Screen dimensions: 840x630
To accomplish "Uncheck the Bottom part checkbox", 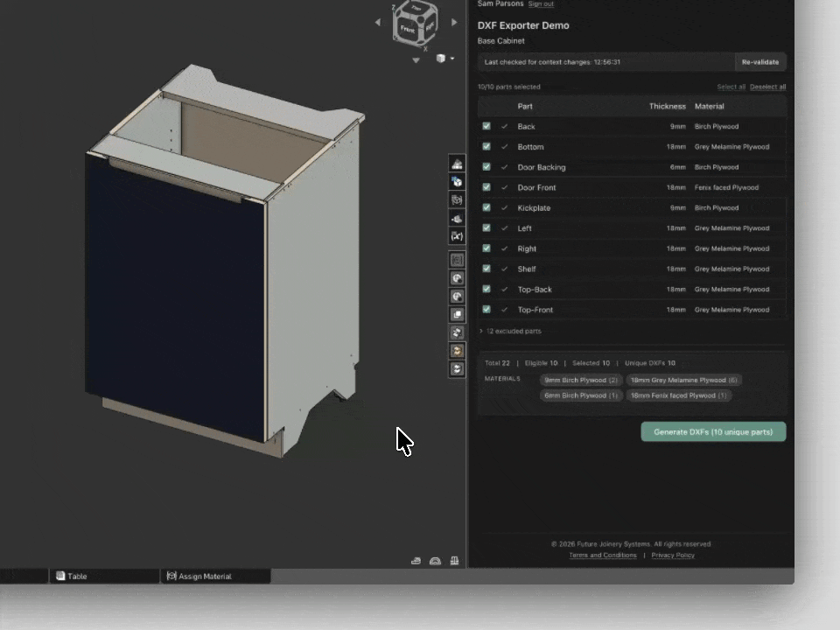I will click(x=486, y=146).
